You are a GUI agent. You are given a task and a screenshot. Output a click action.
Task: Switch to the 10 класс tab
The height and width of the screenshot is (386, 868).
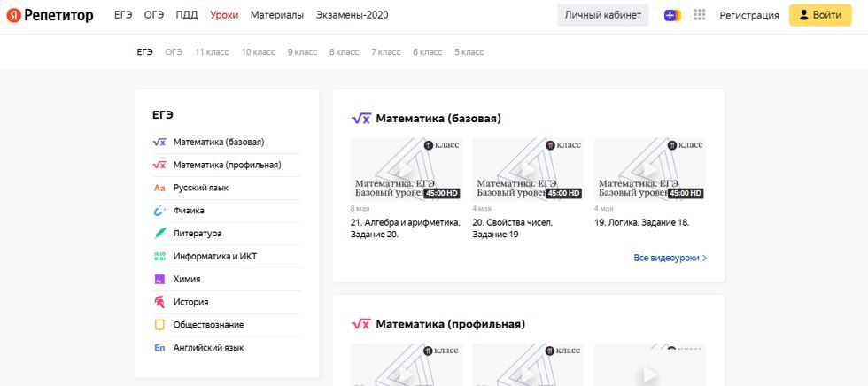click(258, 52)
